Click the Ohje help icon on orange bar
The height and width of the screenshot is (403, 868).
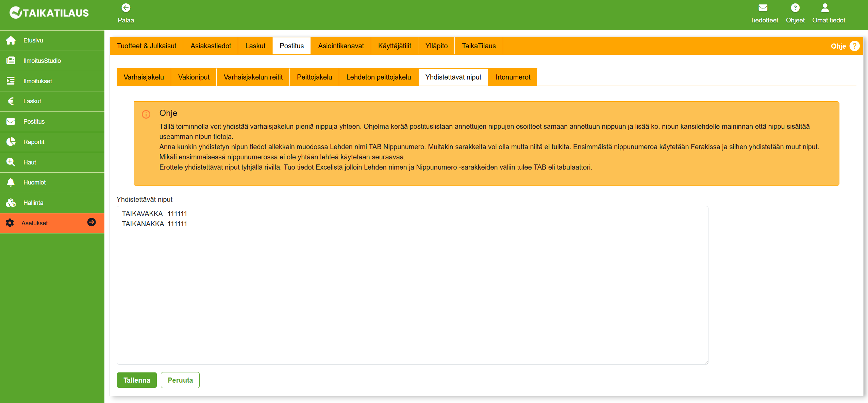(x=854, y=46)
